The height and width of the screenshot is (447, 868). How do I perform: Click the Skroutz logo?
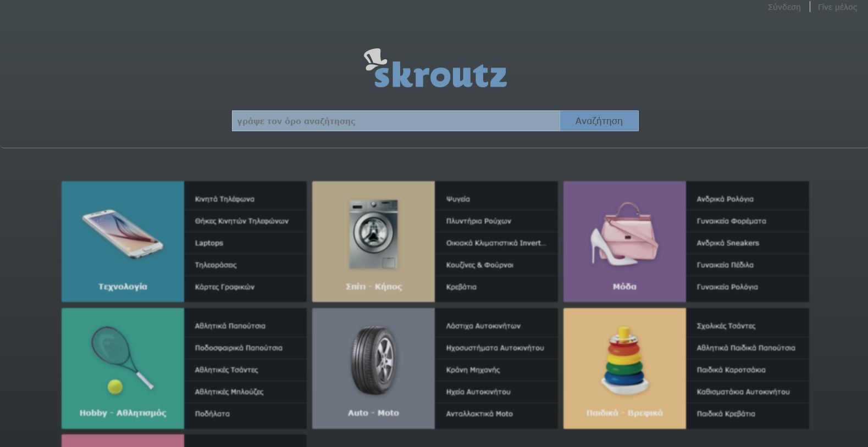(x=435, y=68)
